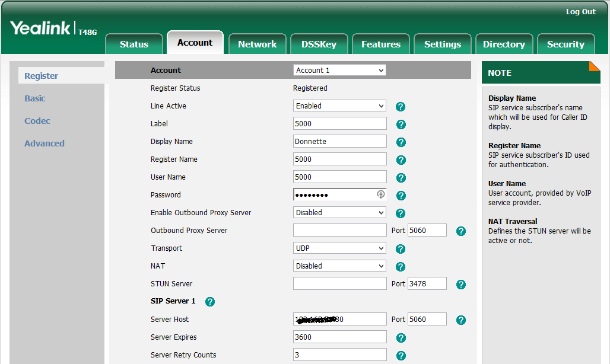Screen dimensions: 610x364
Task: Click the Register Name input field
Action: pyautogui.click(x=339, y=159)
